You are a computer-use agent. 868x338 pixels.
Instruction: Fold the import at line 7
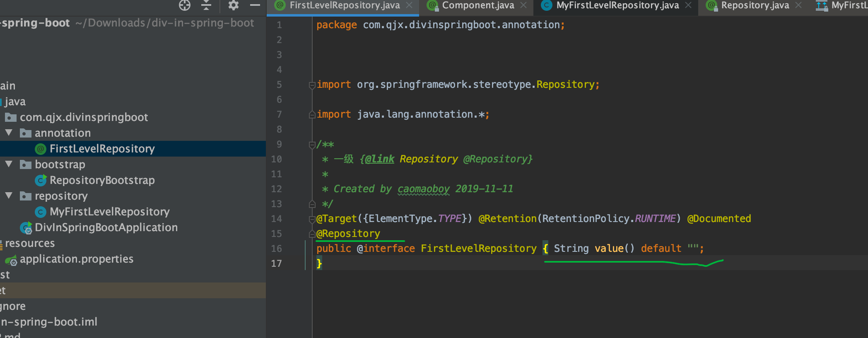click(312, 115)
